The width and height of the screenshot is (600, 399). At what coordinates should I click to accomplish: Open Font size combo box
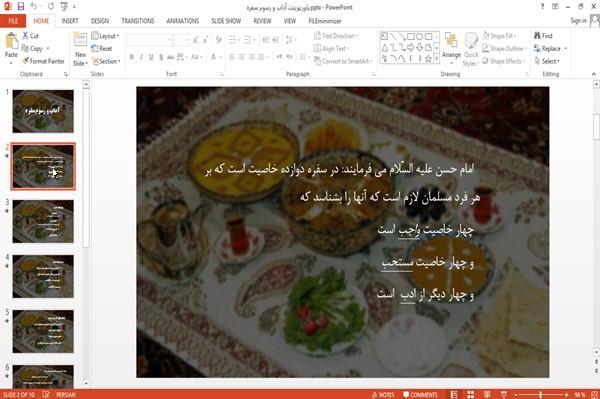pos(181,40)
